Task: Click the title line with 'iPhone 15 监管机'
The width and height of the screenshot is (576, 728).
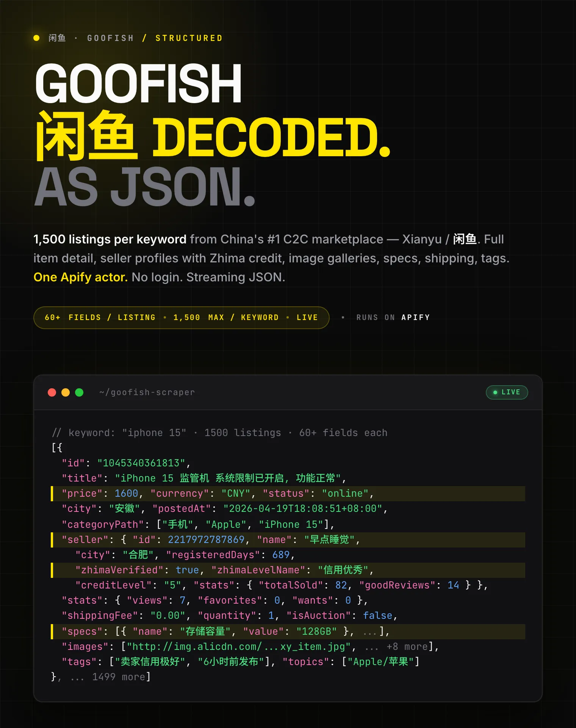Action: [204, 478]
